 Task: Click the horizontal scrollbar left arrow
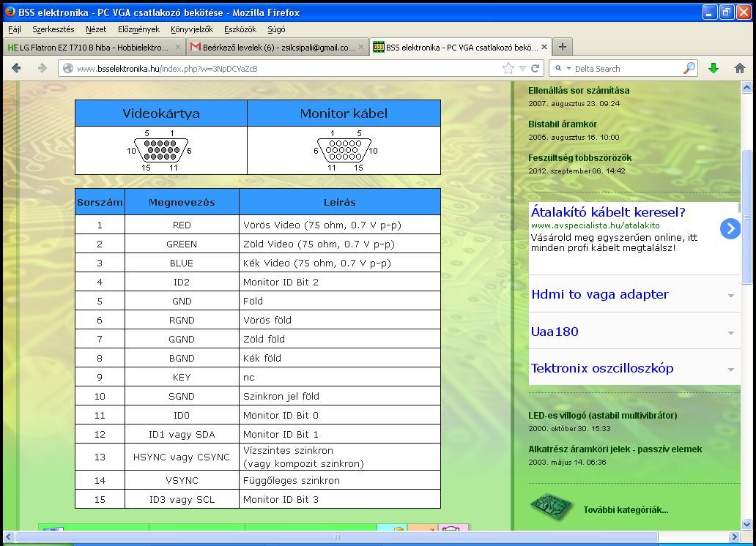click(9, 536)
